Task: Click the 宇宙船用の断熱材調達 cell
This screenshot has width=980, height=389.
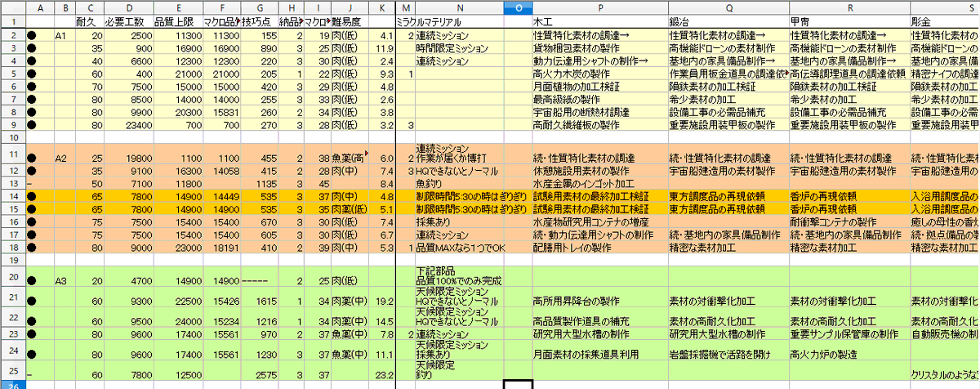Action: [599, 112]
